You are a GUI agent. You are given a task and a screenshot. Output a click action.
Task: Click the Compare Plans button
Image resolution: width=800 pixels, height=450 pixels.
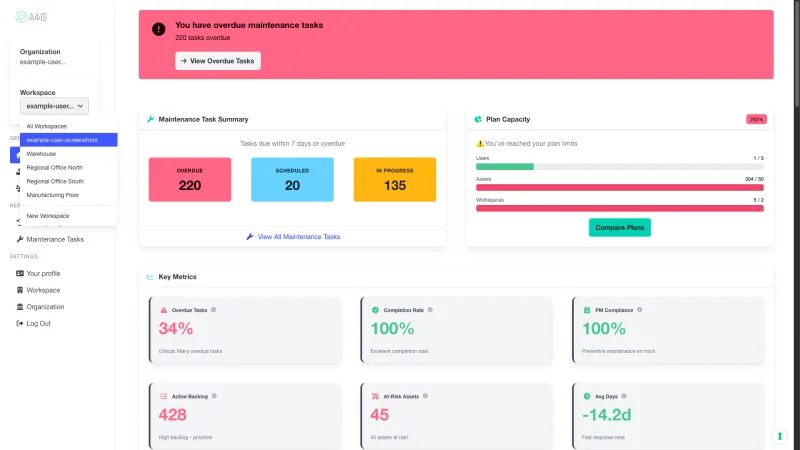click(619, 227)
